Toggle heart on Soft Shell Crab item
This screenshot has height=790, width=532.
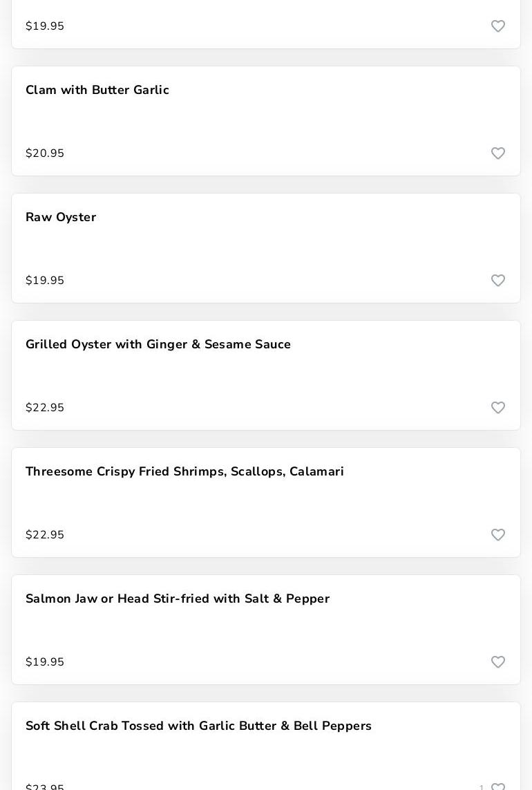point(498,787)
